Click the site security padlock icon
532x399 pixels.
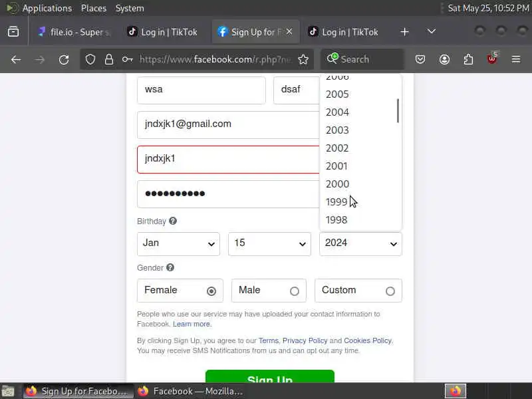pyautogui.click(x=109, y=59)
